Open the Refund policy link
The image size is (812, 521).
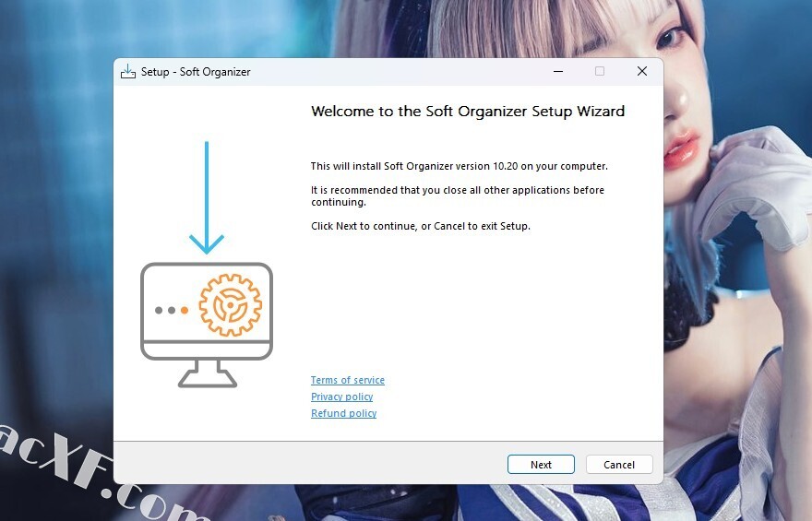point(343,413)
